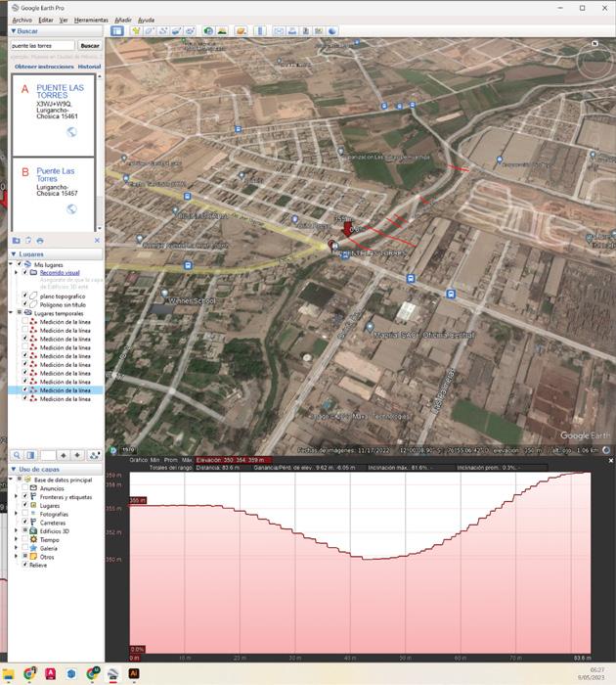Disable Fronteras y etiquetas layer
The height and width of the screenshot is (685, 616).
(x=24, y=496)
